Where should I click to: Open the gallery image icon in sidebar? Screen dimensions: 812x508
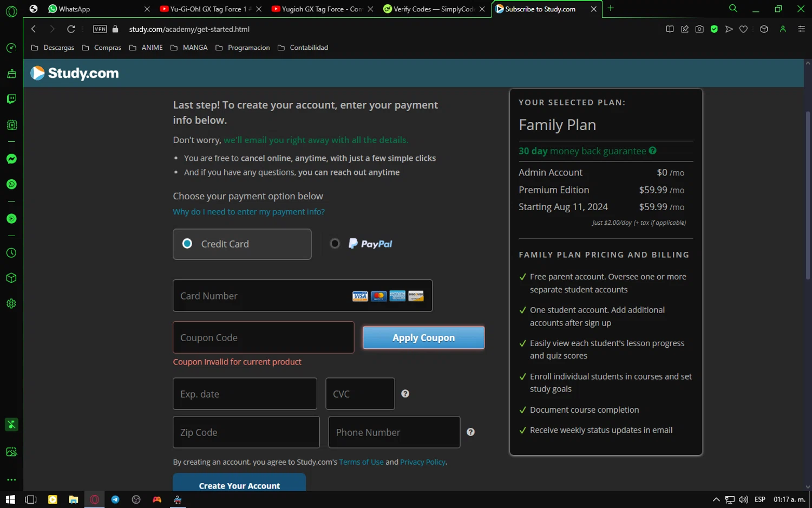[11, 452]
